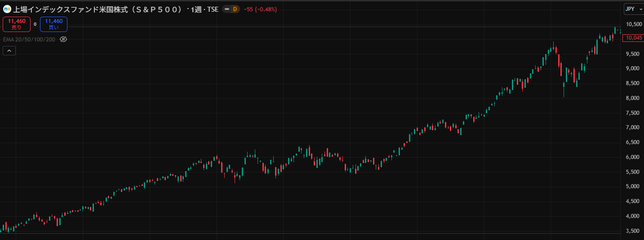Click the 7,500 price axis label

(x=633, y=113)
